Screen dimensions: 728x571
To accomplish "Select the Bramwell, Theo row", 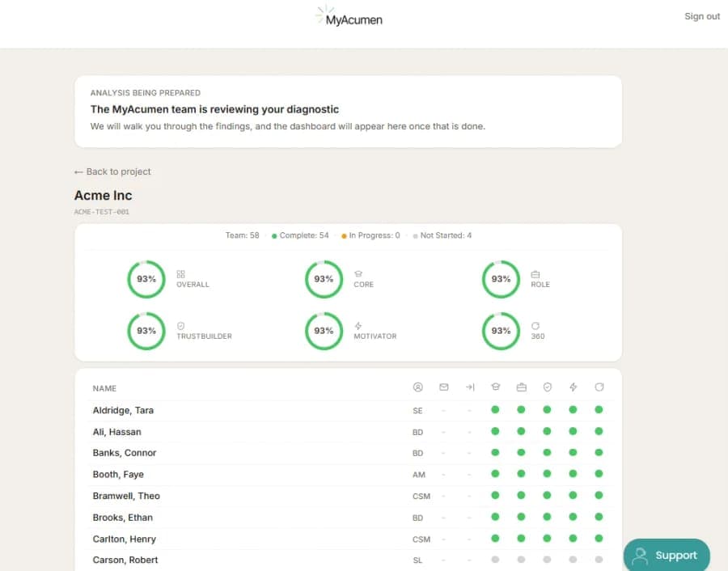I will [350, 496].
